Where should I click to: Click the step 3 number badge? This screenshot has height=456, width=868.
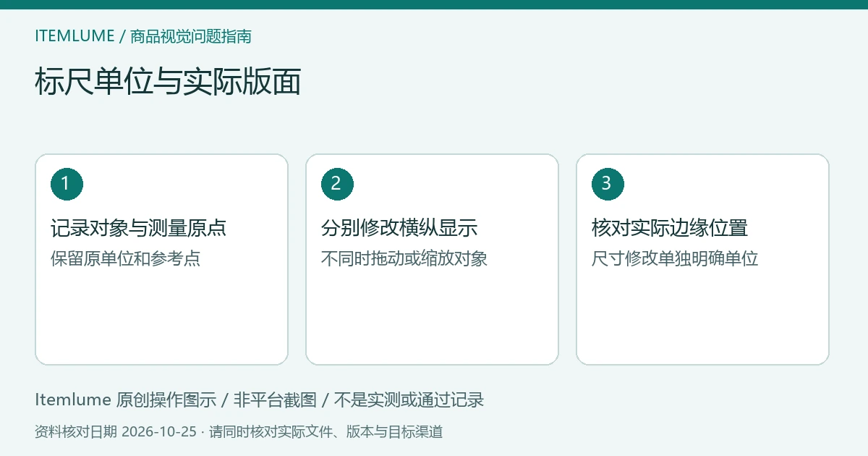[608, 184]
